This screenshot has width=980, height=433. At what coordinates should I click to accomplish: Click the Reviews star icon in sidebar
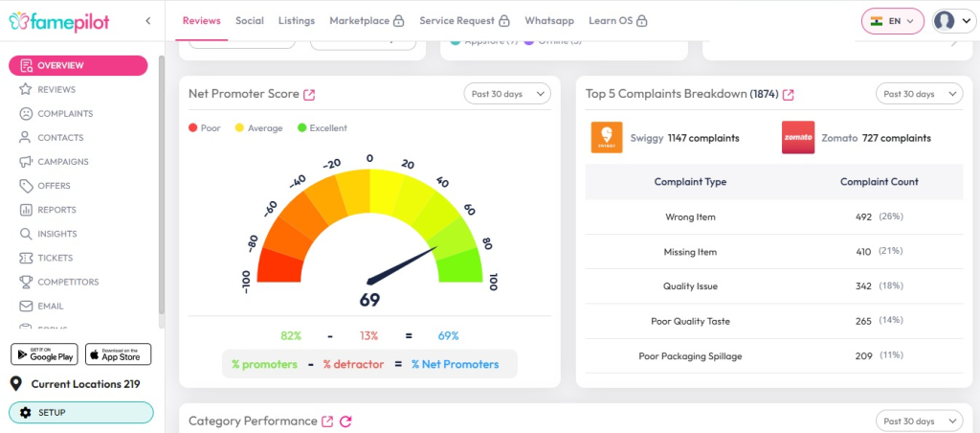point(26,89)
